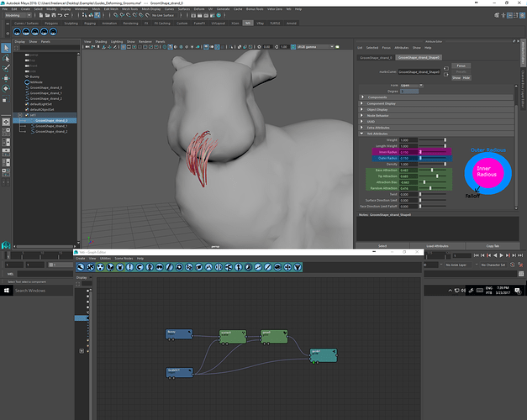Adjust the Base Attraction slider
Viewport: 527px width, 420px height.
(x=432, y=170)
